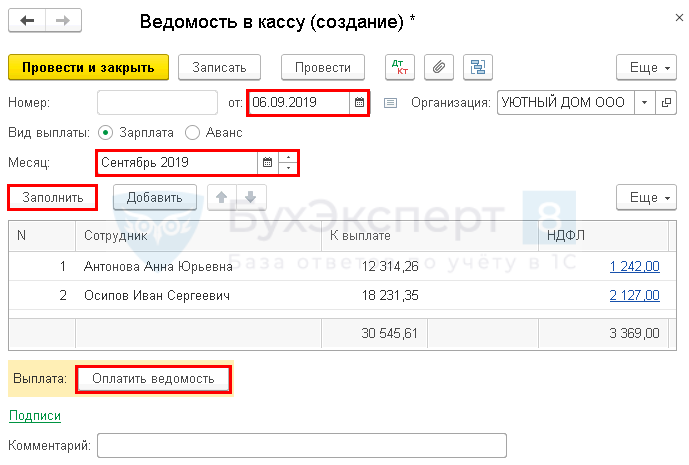Click the date field 06.09.2019
689x465 pixels.
tap(299, 102)
